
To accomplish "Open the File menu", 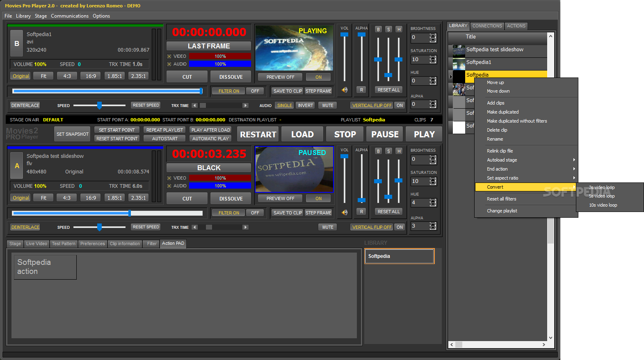I will (x=8, y=16).
